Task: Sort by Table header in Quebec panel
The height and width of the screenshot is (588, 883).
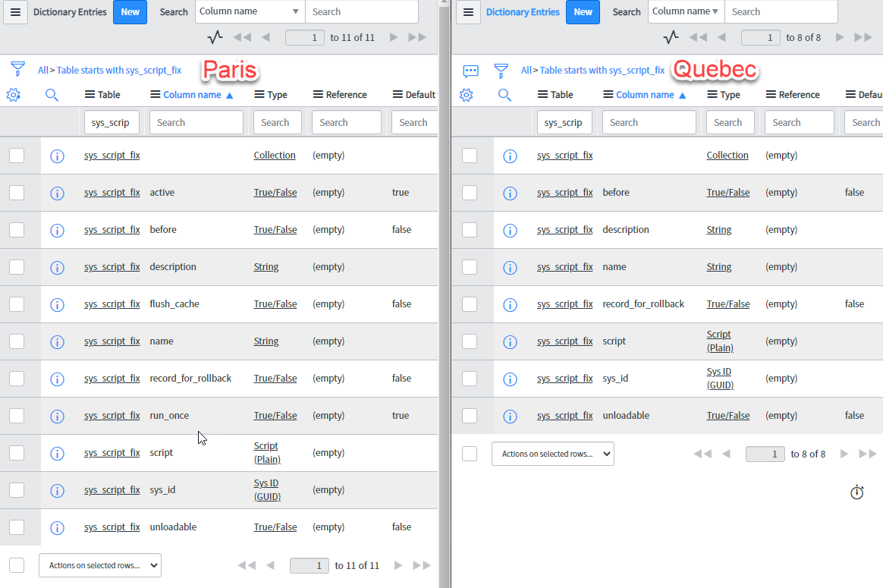Action: (561, 95)
